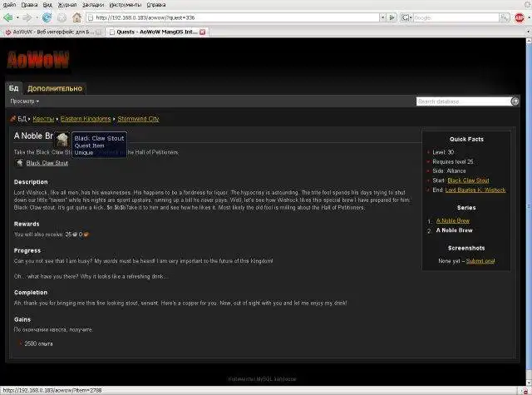This screenshot has height=395, width=532.
Task: Open the back button history dropdown arrow
Action: [x=17, y=17]
